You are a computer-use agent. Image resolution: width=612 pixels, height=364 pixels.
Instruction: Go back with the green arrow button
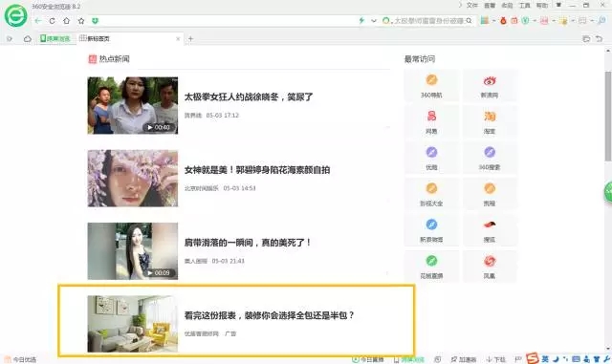pyautogui.click(x=38, y=21)
